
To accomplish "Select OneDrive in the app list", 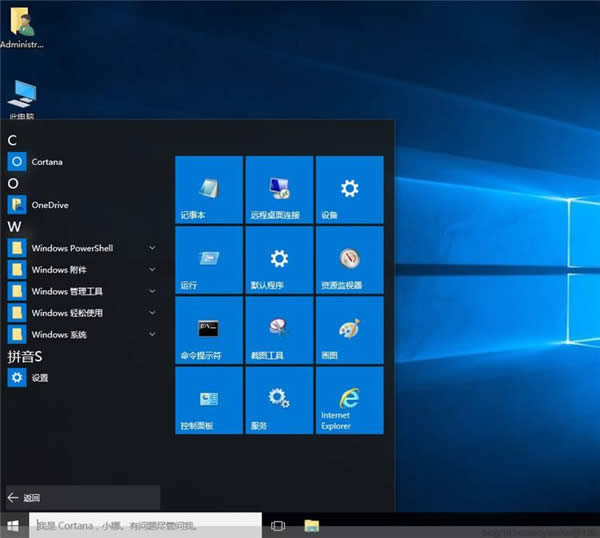I will click(x=49, y=205).
